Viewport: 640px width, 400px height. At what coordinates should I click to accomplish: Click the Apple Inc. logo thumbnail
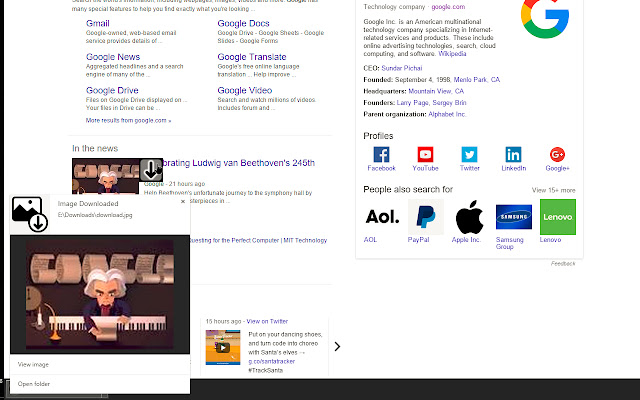click(470, 217)
